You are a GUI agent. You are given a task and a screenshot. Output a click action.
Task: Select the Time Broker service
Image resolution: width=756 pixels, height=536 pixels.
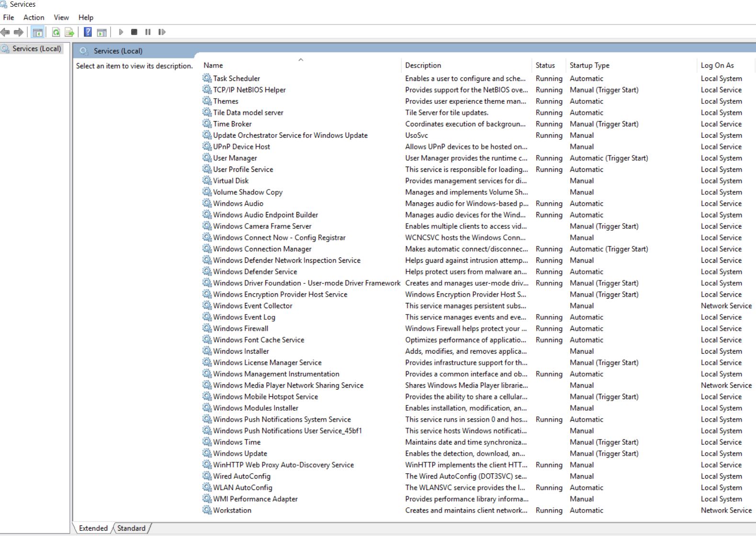232,124
